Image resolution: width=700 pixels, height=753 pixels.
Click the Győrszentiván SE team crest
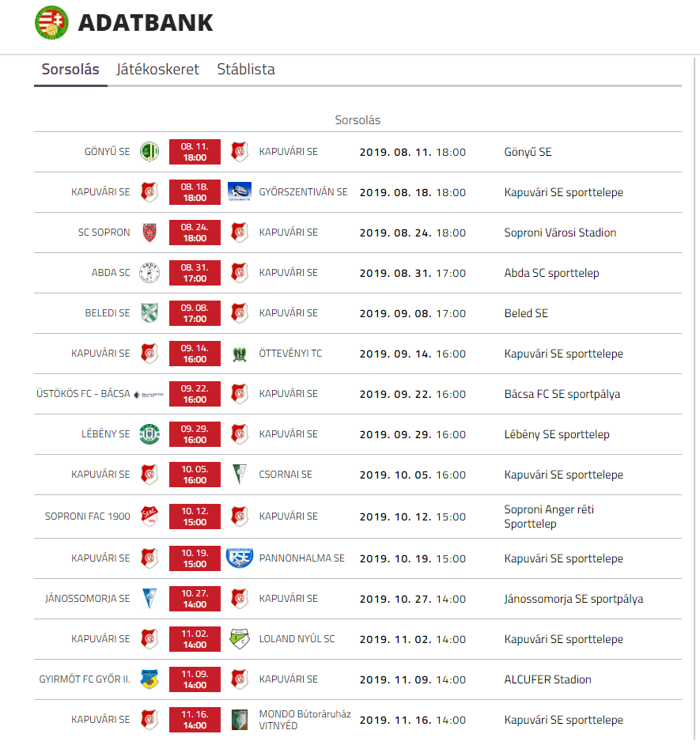239,192
